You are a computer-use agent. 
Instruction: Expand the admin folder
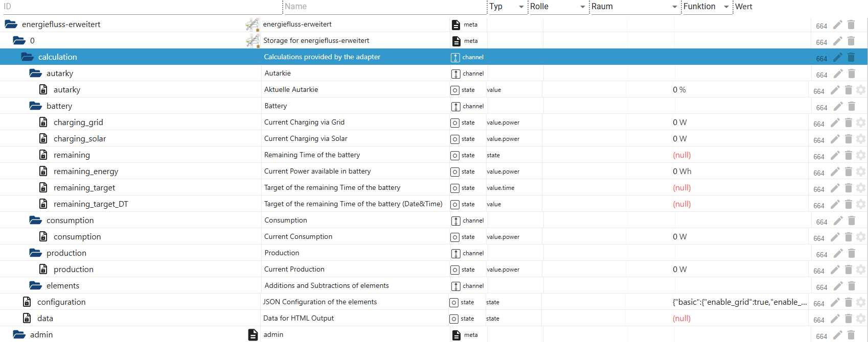(x=19, y=335)
